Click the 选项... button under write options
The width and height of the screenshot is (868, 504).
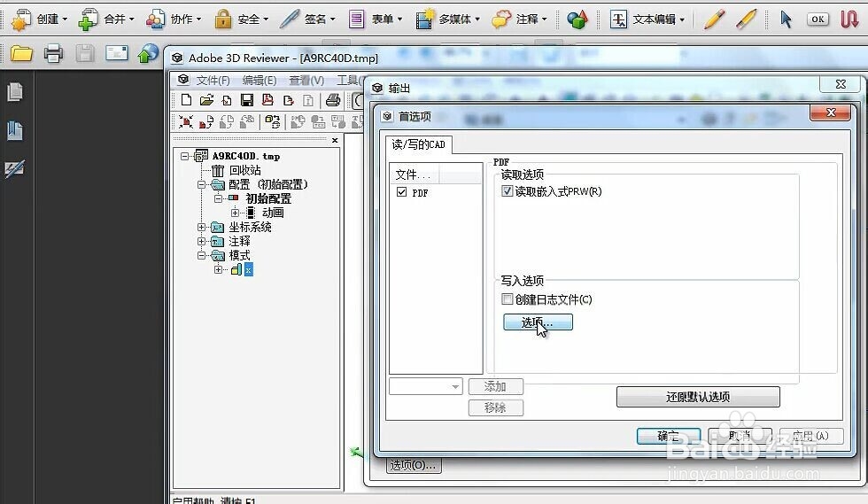[x=538, y=322]
